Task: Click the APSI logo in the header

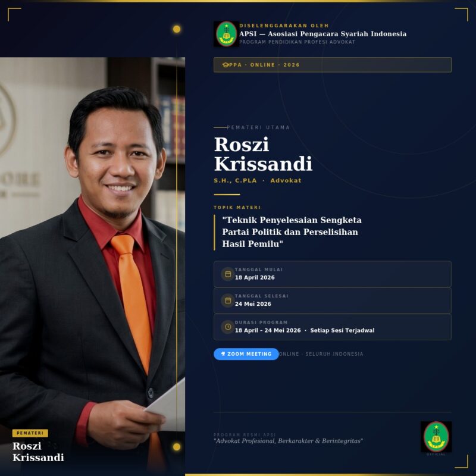Action: [226, 34]
